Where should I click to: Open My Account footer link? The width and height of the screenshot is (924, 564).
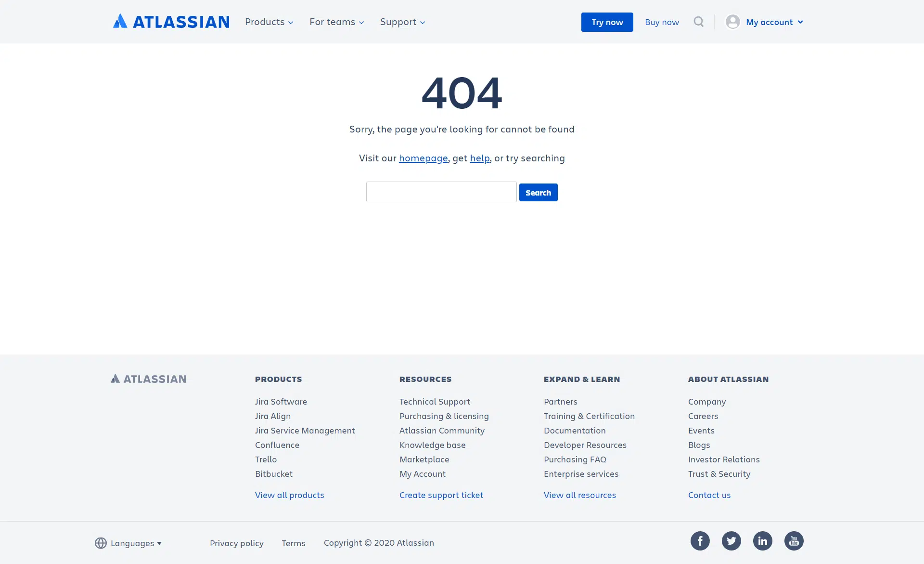pyautogui.click(x=423, y=474)
